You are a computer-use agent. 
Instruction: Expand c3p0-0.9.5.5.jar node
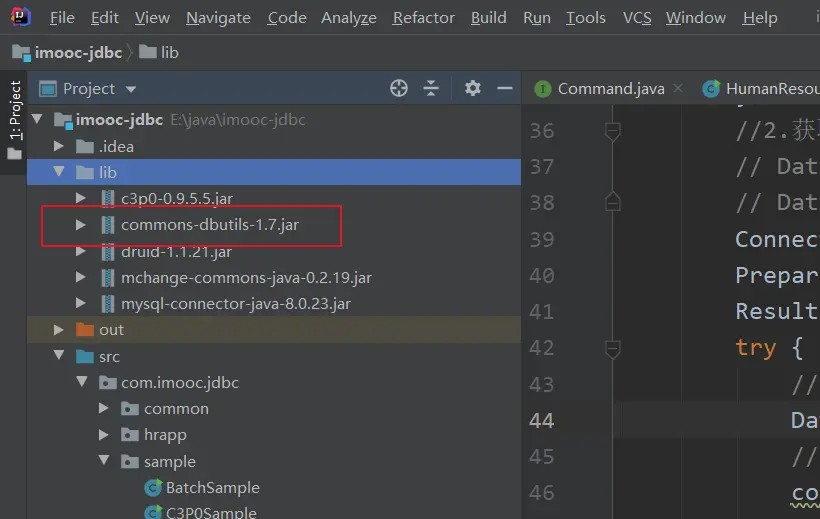(81, 198)
